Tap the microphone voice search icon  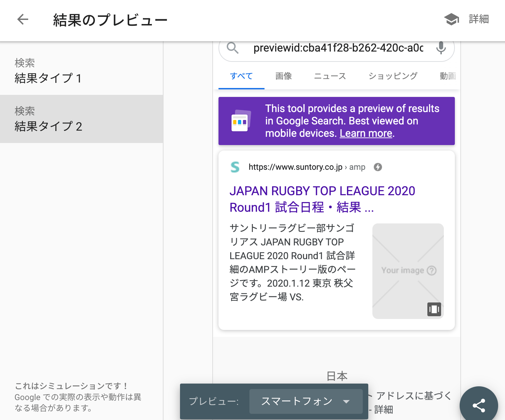coord(441,48)
